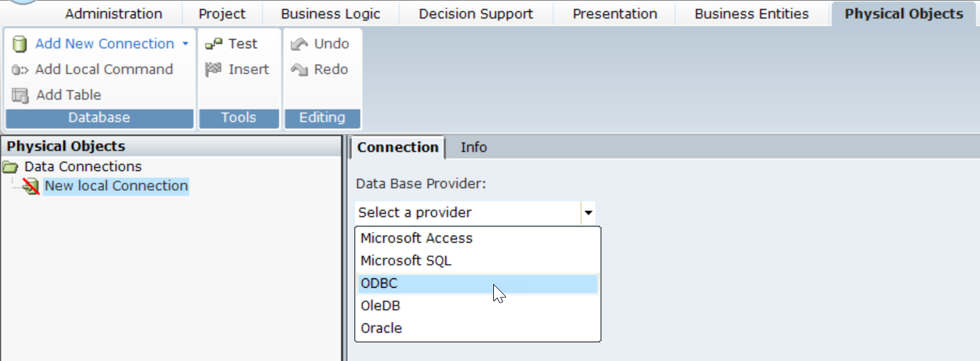Image resolution: width=980 pixels, height=361 pixels.
Task: Pick Microsoft SQL as database provider
Action: click(406, 261)
